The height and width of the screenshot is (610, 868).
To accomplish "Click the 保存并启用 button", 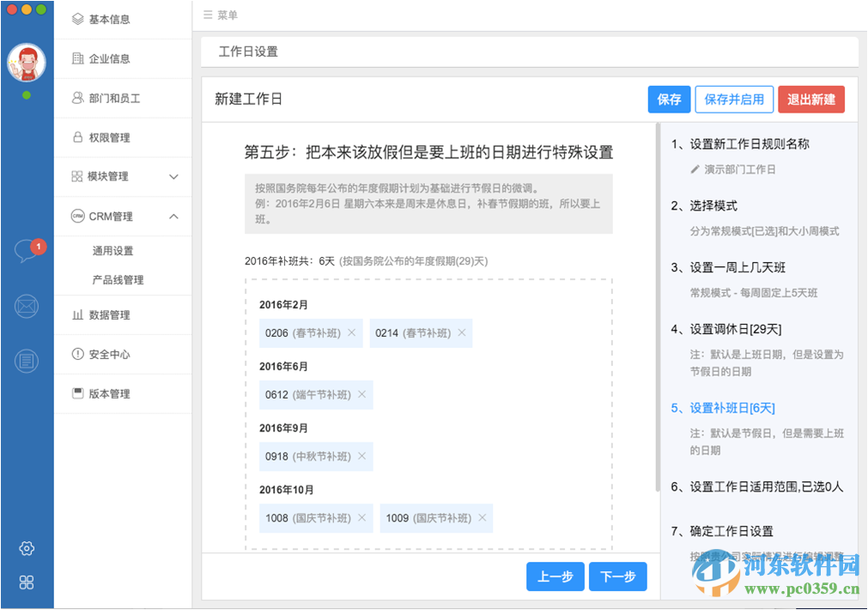I will (734, 99).
